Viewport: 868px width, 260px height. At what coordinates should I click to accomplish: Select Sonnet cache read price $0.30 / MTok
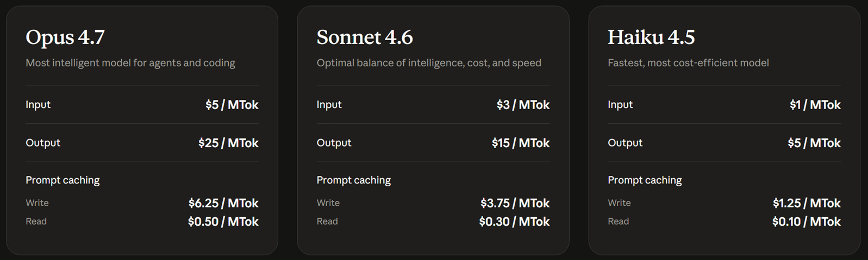pyautogui.click(x=514, y=221)
